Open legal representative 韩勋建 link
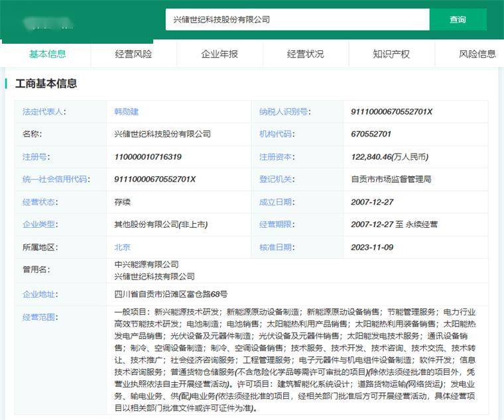504x420 pixels. [126, 112]
